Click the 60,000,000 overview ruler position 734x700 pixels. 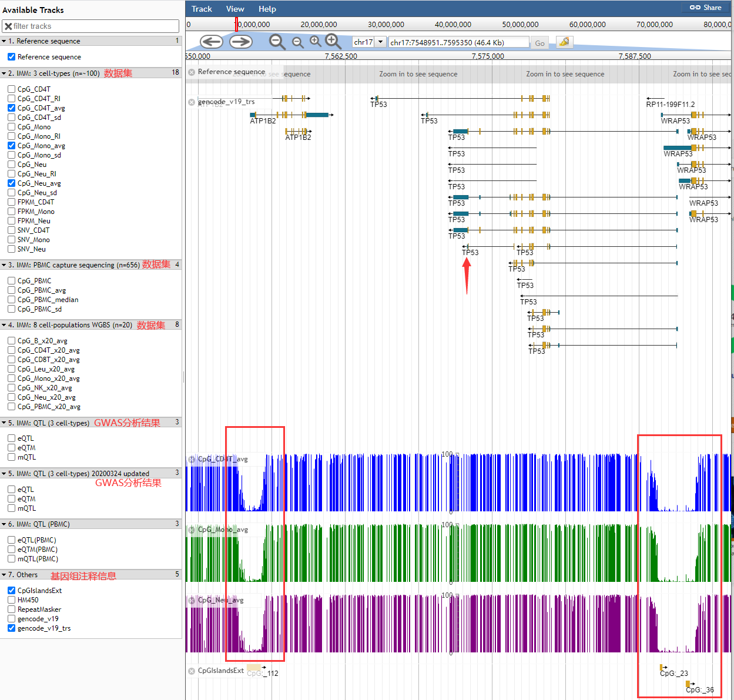click(x=588, y=25)
